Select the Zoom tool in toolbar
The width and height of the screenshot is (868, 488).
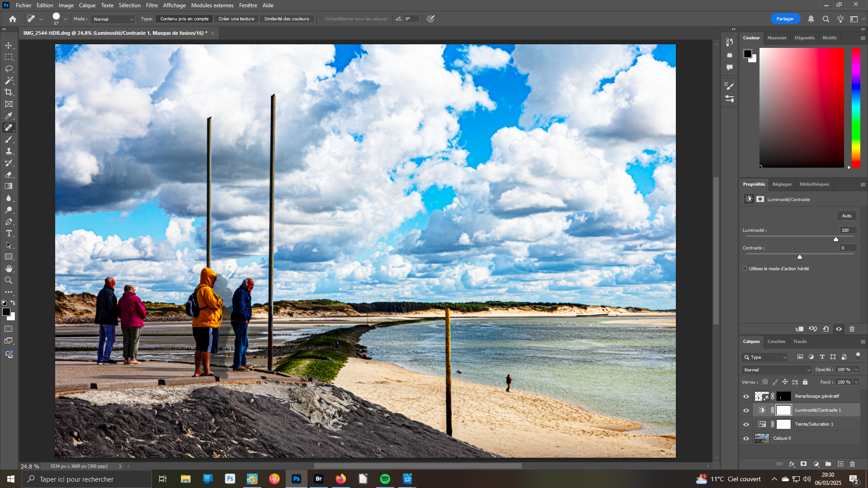(9, 281)
